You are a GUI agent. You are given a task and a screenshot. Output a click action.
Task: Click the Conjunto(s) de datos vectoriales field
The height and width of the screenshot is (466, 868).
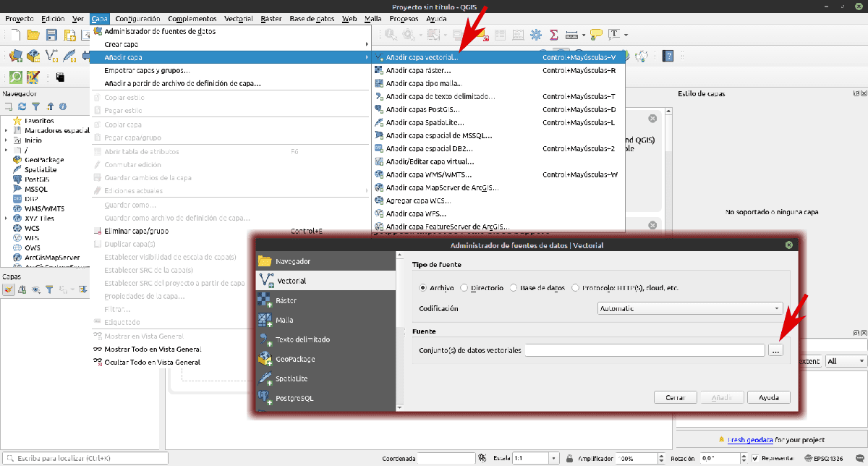[x=644, y=350]
